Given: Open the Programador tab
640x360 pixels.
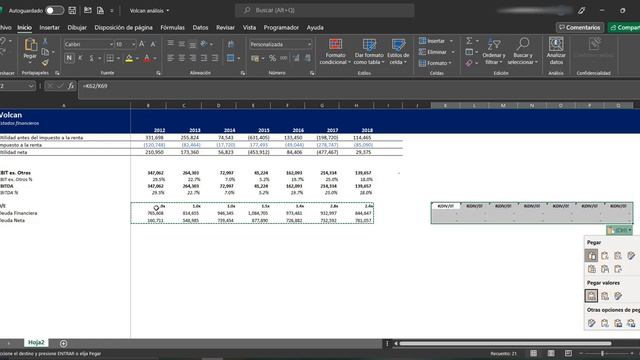Looking at the screenshot, I should click(281, 27).
